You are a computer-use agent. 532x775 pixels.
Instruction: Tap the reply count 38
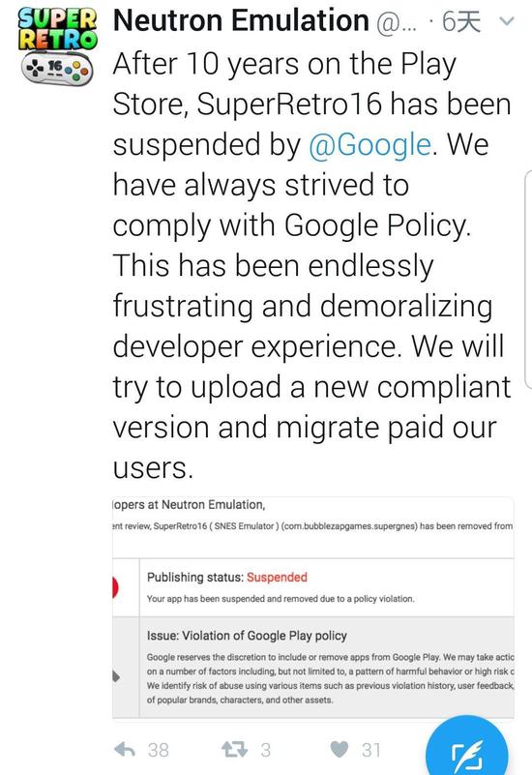(x=158, y=750)
